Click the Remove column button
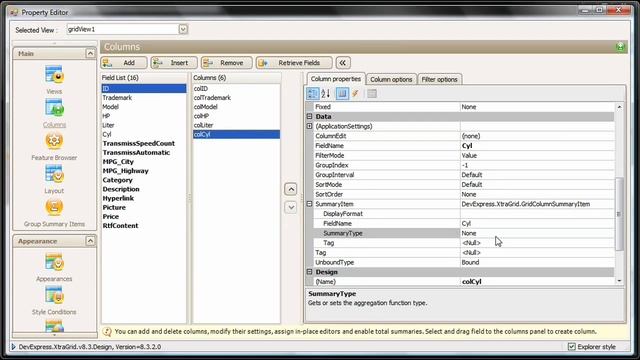Image resolution: width=640 pixels, height=360 pixels. [227, 63]
